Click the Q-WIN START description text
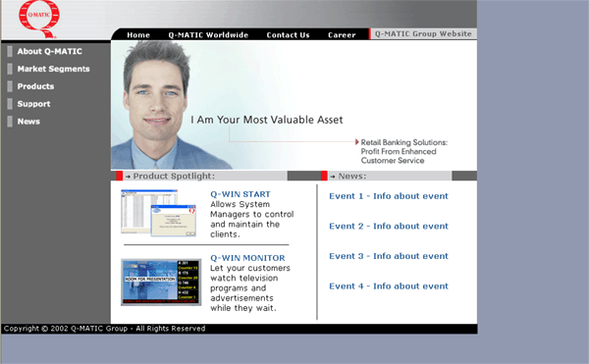589x364 pixels. point(251,219)
